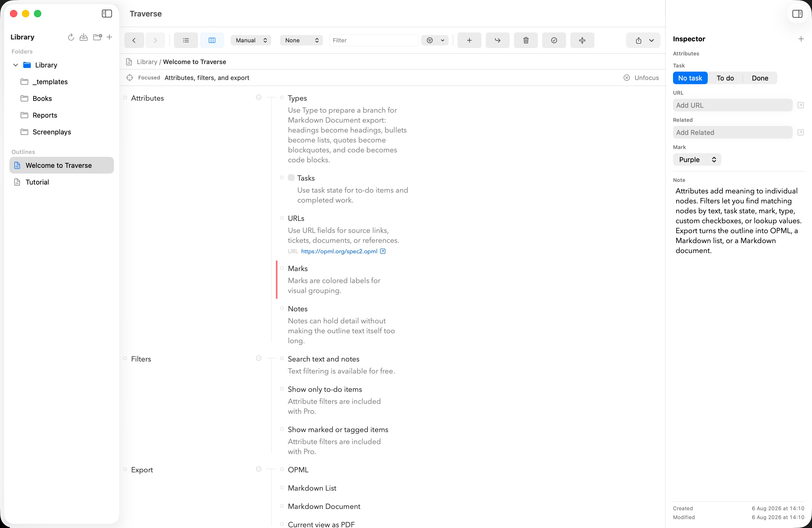Image resolution: width=812 pixels, height=528 pixels.
Task: Create a new folder in Library
Action: tap(97, 37)
